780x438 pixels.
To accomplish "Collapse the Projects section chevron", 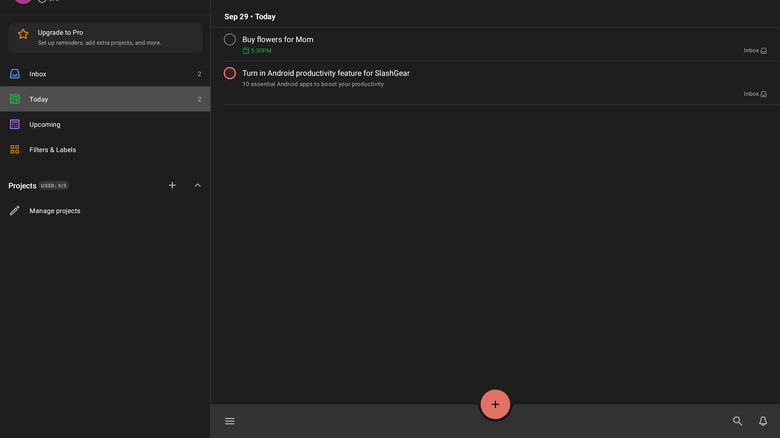I will pyautogui.click(x=197, y=185).
